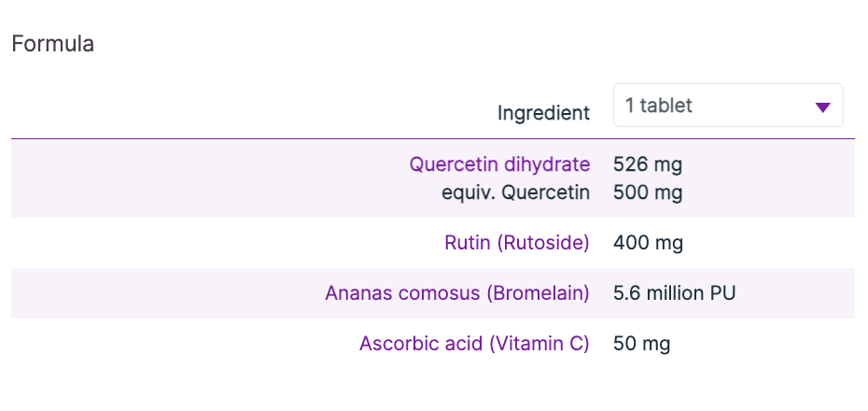Viewport: 868px width, 411px height.
Task: Click the "Ascorbic acid" ingredient name
Action: pos(420,344)
